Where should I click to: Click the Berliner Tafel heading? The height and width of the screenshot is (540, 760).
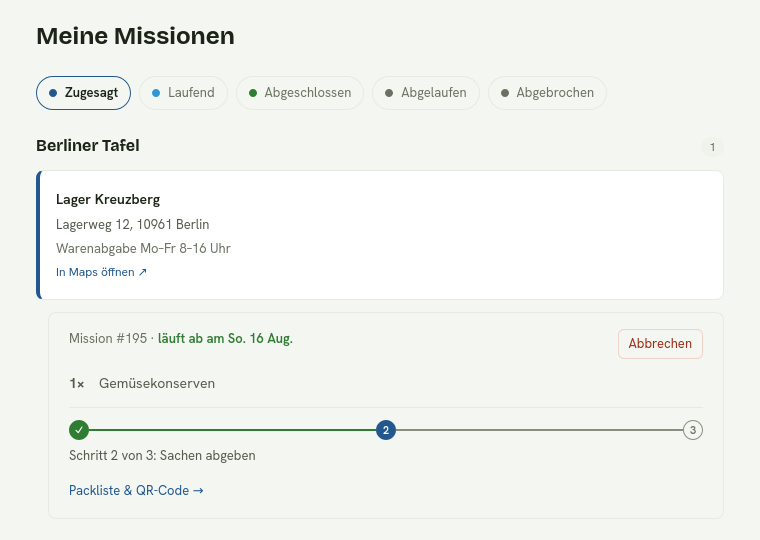(x=88, y=146)
